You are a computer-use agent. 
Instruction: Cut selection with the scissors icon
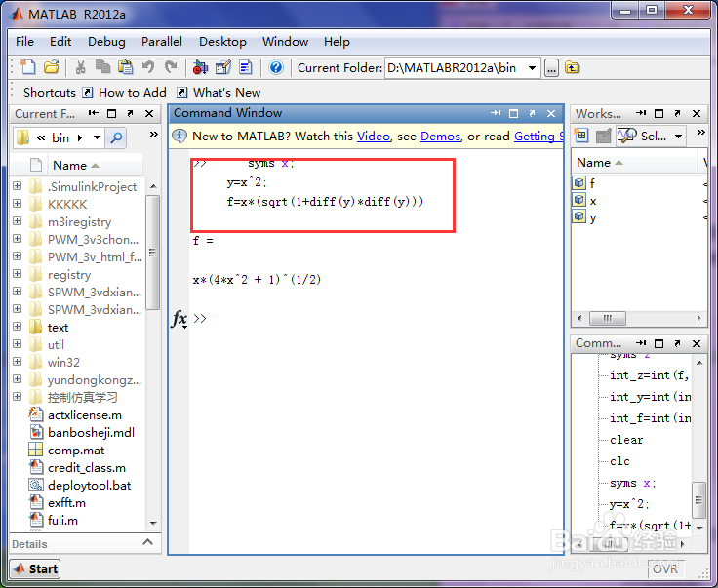(81, 67)
